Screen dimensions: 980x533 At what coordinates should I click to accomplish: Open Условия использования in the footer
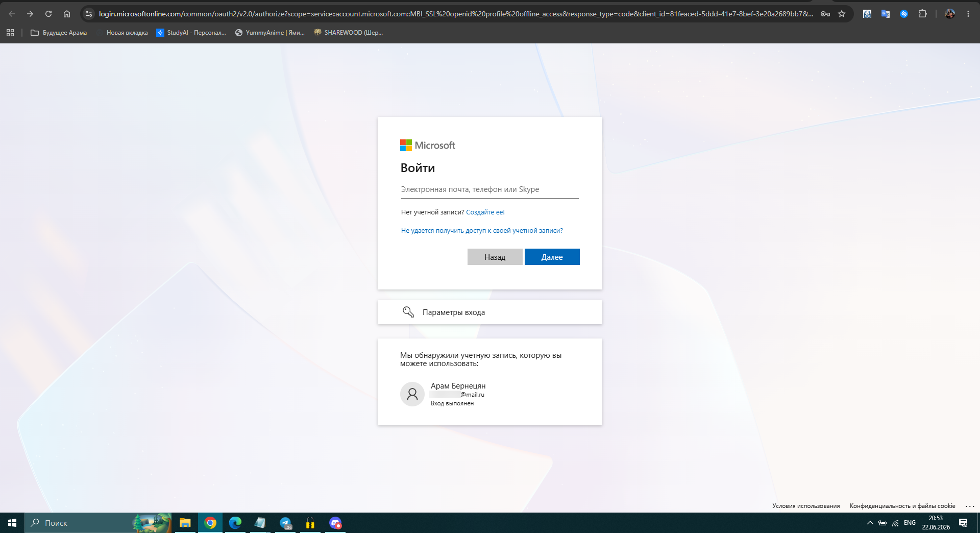806,506
